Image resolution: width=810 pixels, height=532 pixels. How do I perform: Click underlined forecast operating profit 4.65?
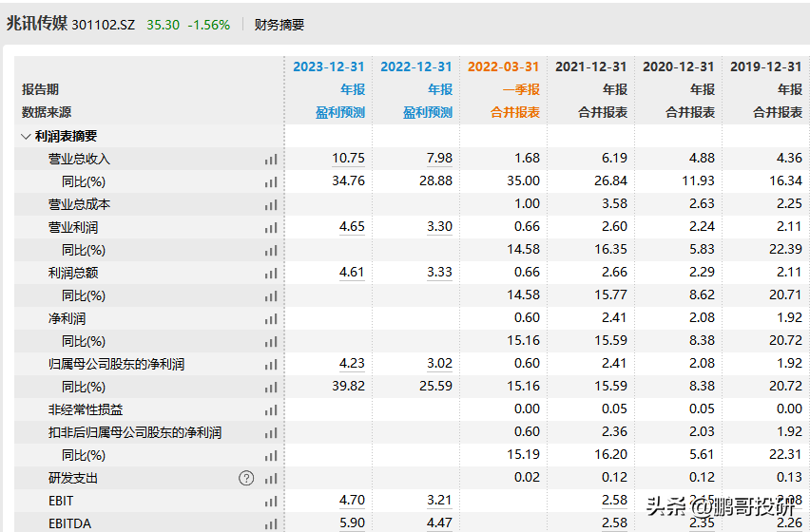pos(352,226)
